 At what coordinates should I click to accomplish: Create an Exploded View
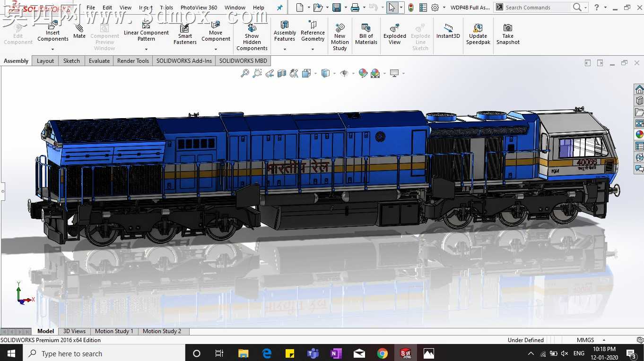point(395,34)
